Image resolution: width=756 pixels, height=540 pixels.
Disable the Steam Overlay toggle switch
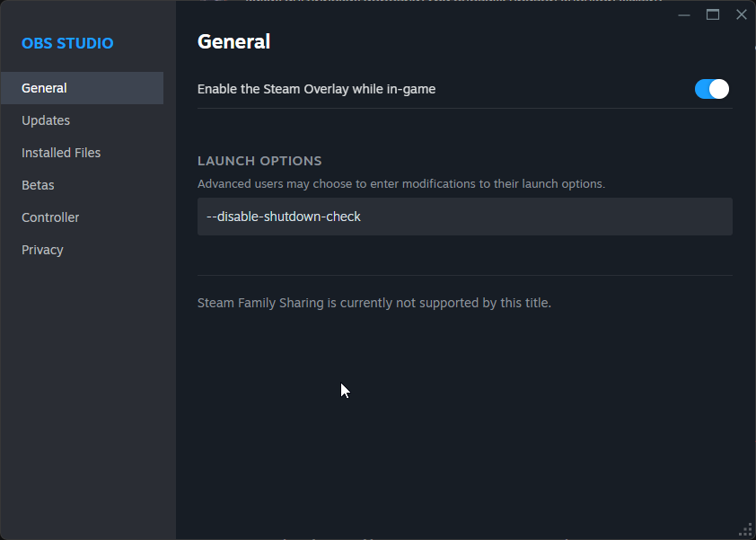pyautogui.click(x=711, y=89)
